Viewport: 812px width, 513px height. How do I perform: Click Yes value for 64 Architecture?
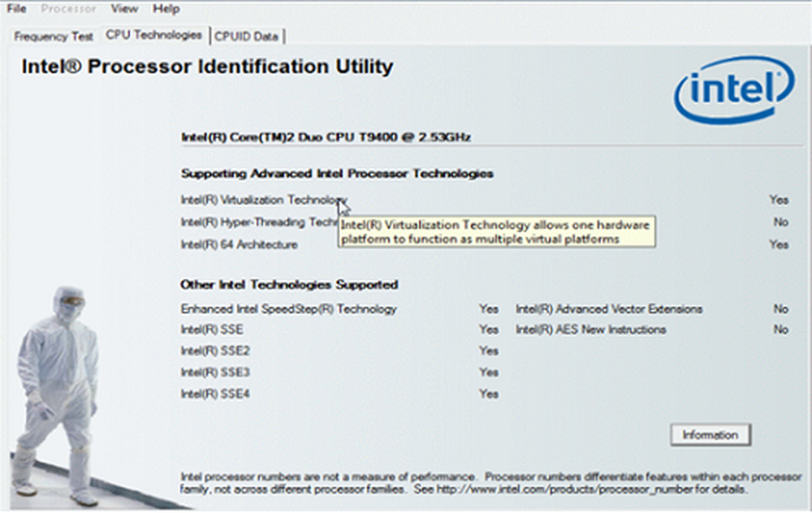779,244
